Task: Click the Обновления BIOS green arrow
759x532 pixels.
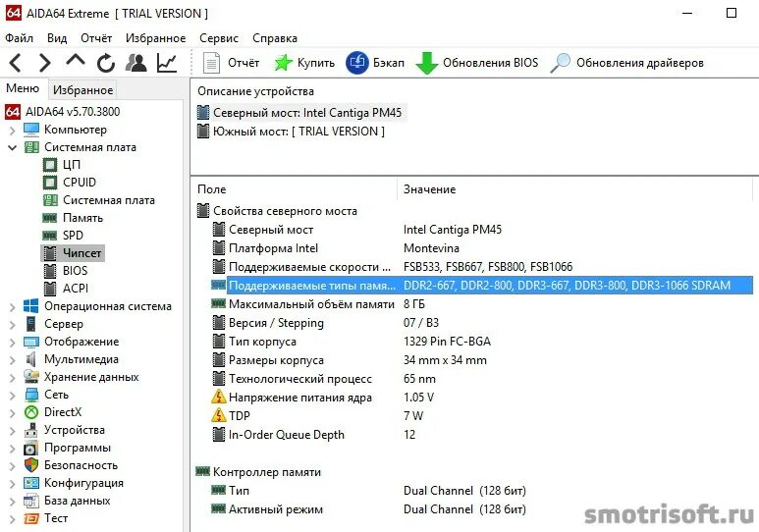Action: (x=426, y=64)
